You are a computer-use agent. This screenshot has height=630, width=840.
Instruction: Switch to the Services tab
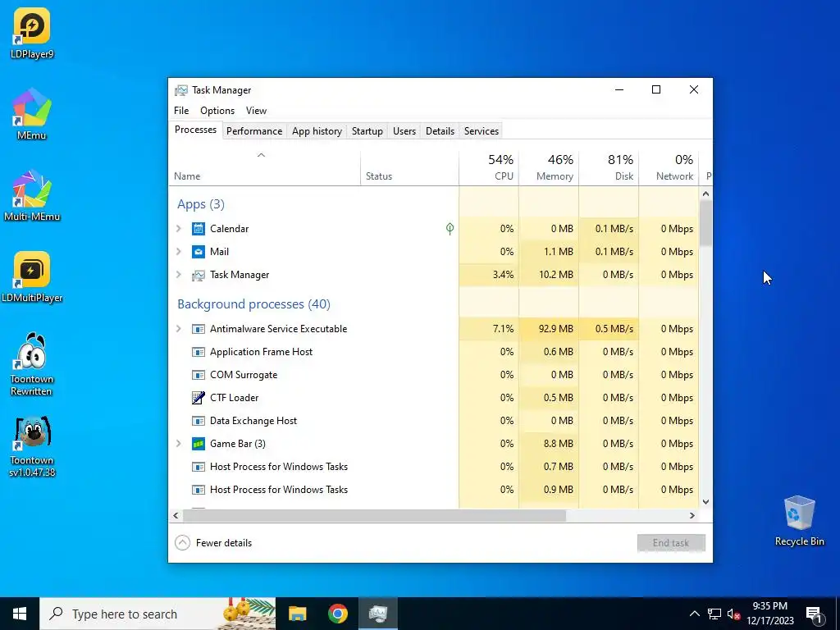coord(481,131)
